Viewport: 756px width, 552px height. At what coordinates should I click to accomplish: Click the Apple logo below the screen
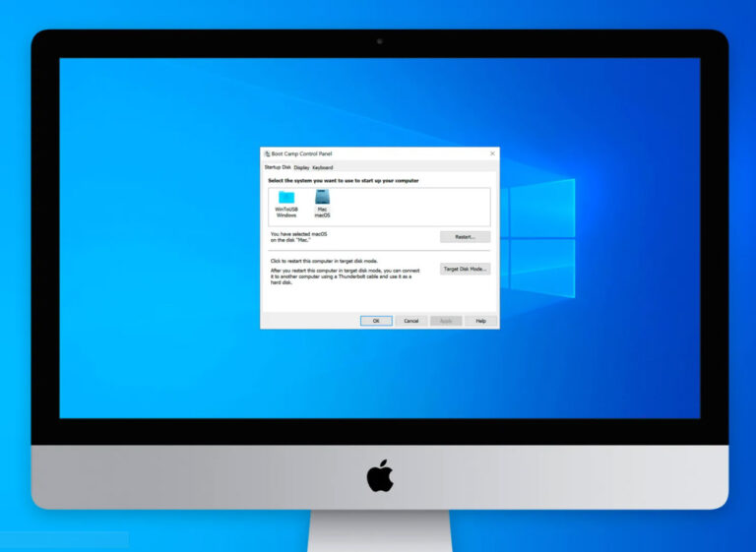(x=380, y=476)
